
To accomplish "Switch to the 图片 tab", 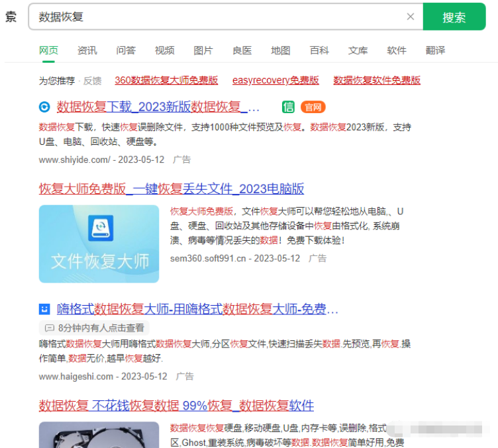I will pyautogui.click(x=203, y=50).
